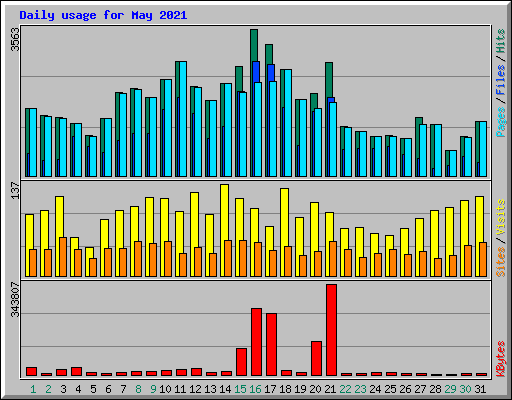Click the cyan Pages bar for day 11
512x400 pixels.
click(x=183, y=119)
